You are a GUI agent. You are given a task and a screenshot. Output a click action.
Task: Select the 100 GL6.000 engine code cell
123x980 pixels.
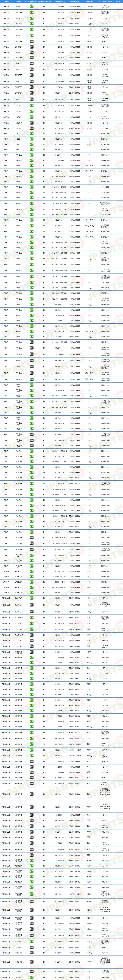point(105,192)
